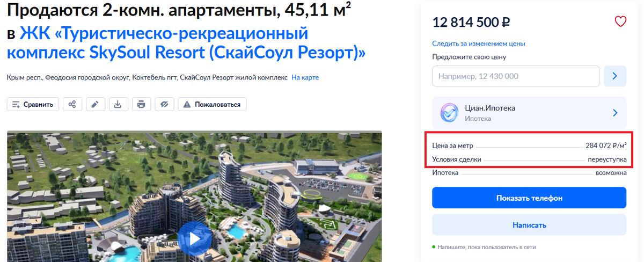Image resolution: width=644 pixels, height=262 pixels.
Task: Play the complex video
Action: click(x=194, y=237)
